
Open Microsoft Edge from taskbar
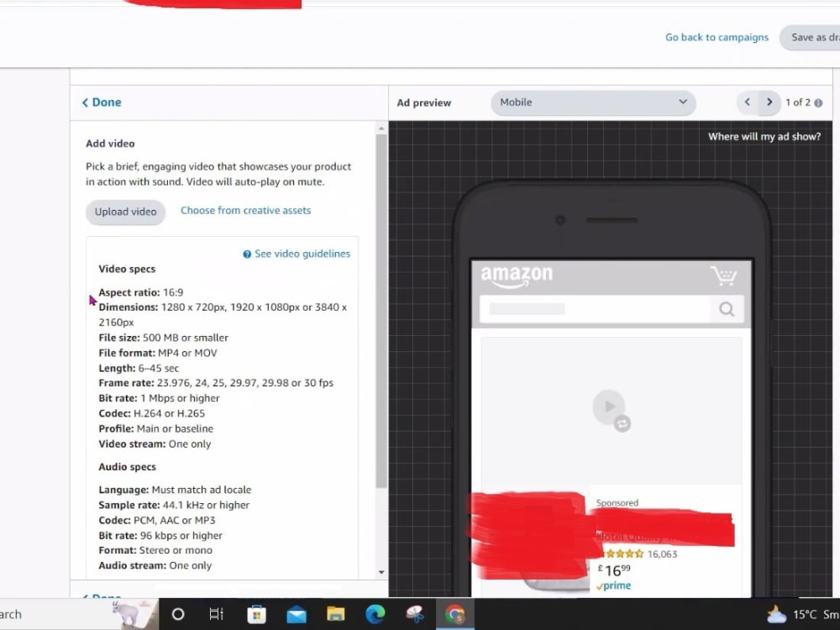point(375,614)
